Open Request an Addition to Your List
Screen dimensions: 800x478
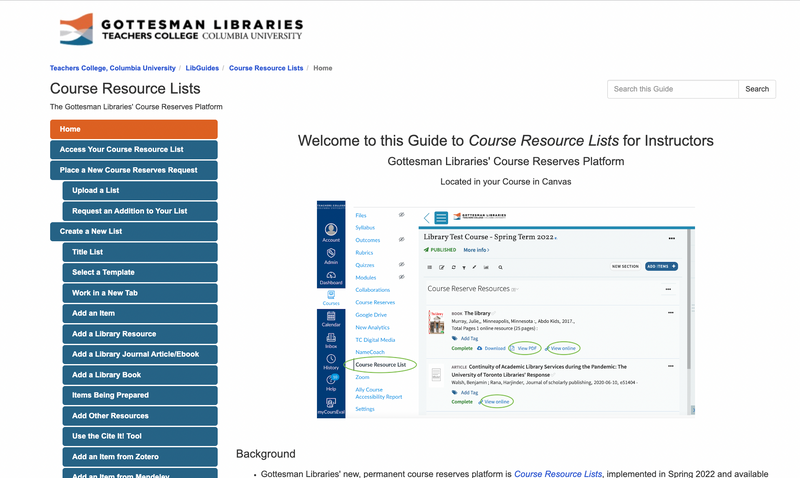[x=140, y=211]
